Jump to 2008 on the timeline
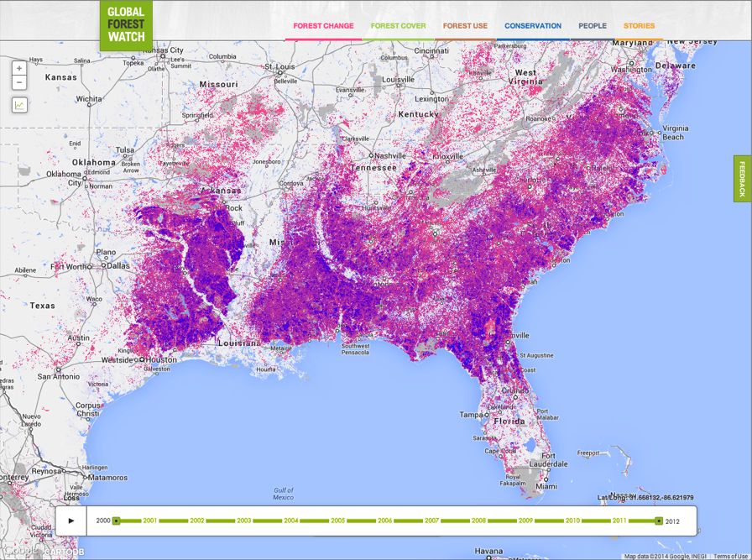The image size is (752, 560). coord(478,521)
